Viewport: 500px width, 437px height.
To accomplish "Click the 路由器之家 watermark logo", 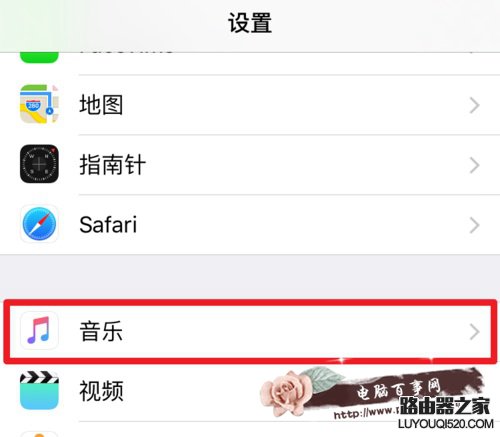I will click(x=445, y=406).
